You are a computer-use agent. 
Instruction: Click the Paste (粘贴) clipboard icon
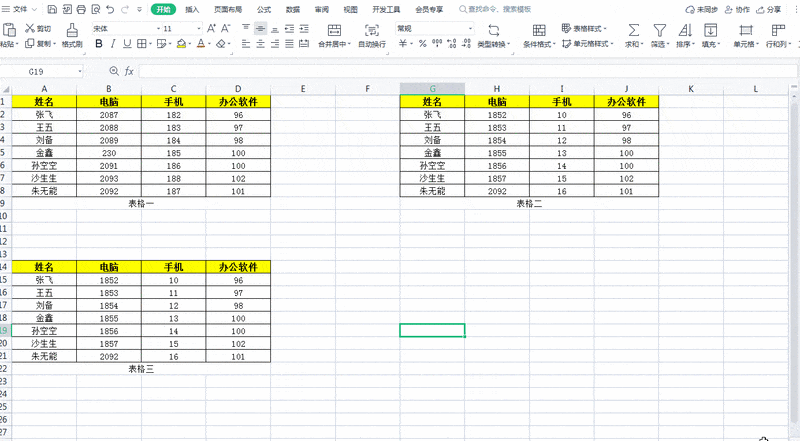(x=9, y=30)
